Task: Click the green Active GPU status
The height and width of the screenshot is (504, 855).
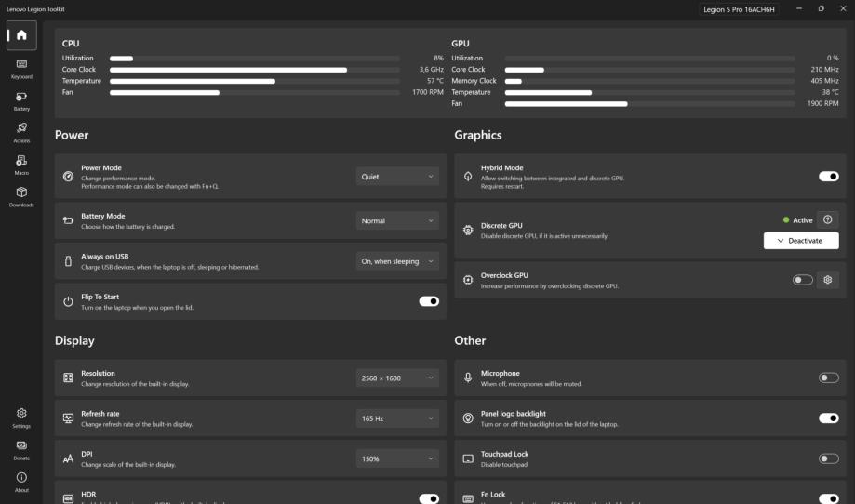Action: tap(797, 220)
